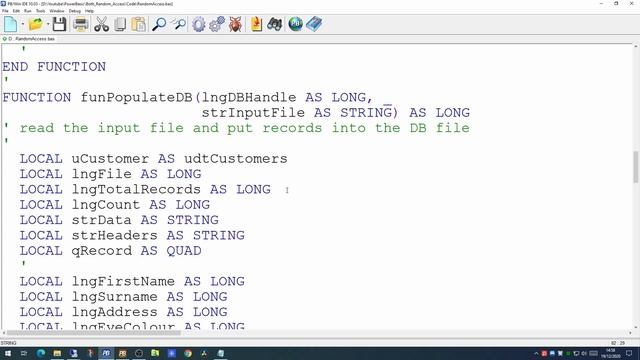Open the Edit menu
The width and height of the screenshot is (640, 360).
16,11
